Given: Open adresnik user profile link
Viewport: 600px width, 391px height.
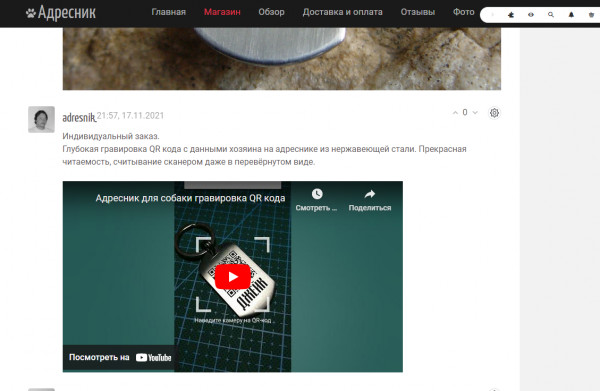Looking at the screenshot, I should tap(79, 117).
